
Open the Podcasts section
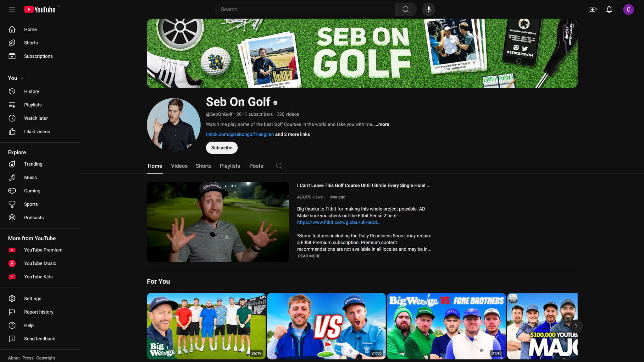[34, 217]
